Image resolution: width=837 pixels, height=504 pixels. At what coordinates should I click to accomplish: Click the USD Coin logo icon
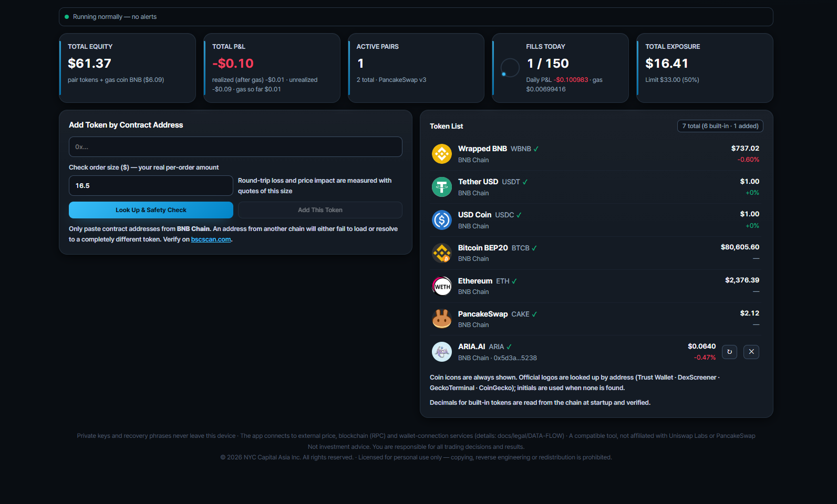442,220
